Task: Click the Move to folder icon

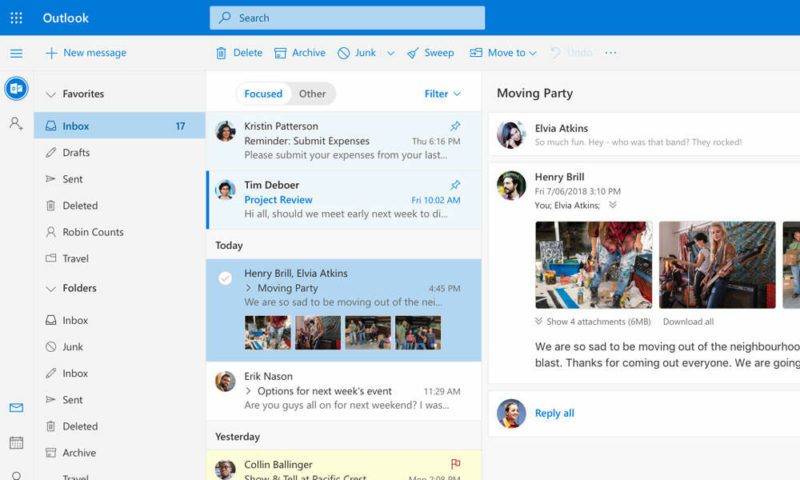Action: pos(476,53)
